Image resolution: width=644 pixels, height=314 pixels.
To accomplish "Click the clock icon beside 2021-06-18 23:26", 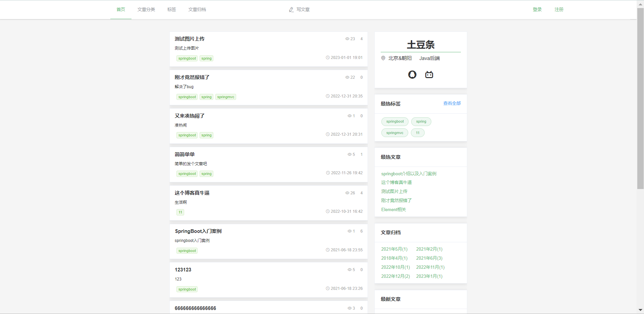I will [328, 289].
